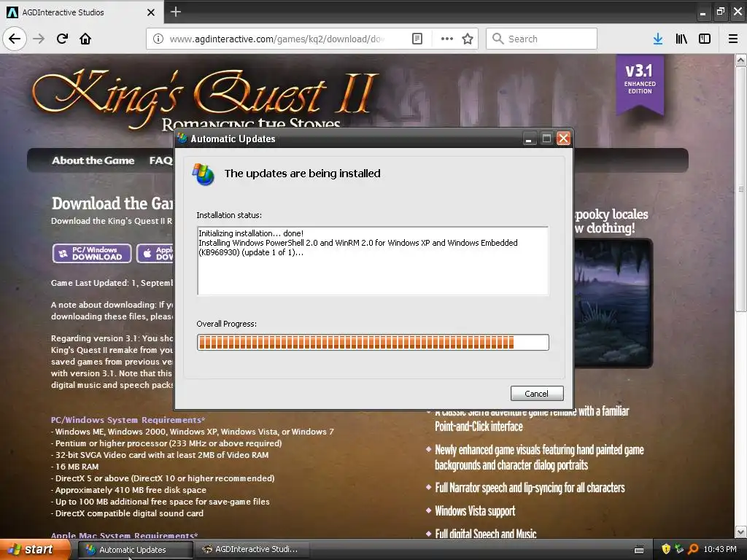This screenshot has width=747, height=560.
Task: Click the page scrollbar up arrow
Action: point(740,60)
